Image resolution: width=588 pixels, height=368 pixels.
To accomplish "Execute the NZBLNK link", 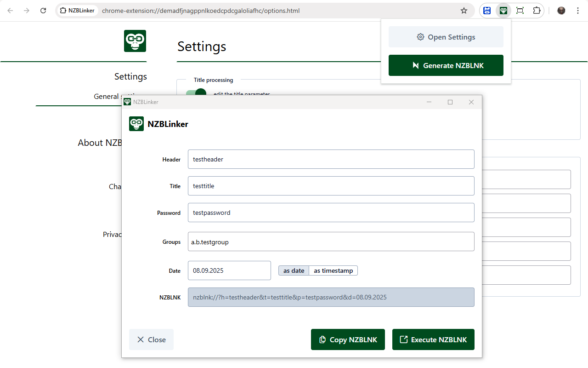I will click(x=433, y=339).
